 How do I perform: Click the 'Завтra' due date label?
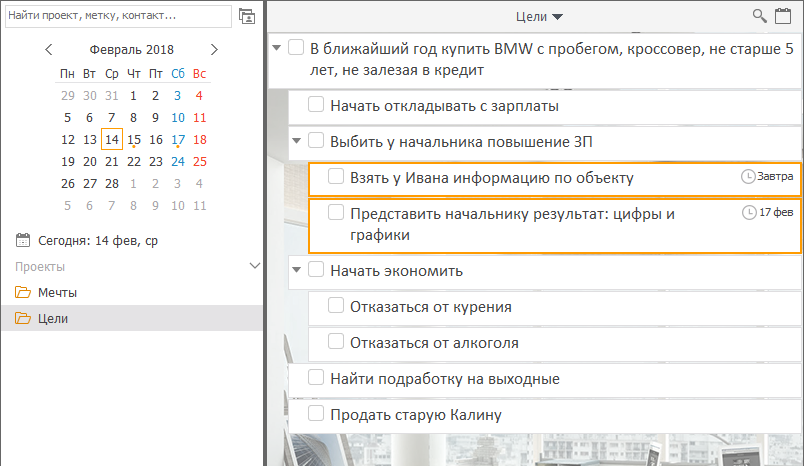tap(775, 176)
